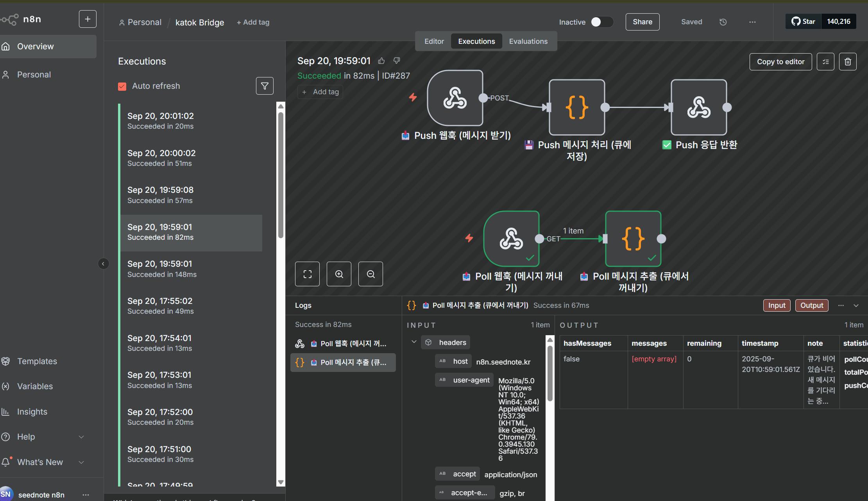Image resolution: width=868 pixels, height=501 pixels.
Task: Collapse the headers tree node
Action: pos(414,342)
